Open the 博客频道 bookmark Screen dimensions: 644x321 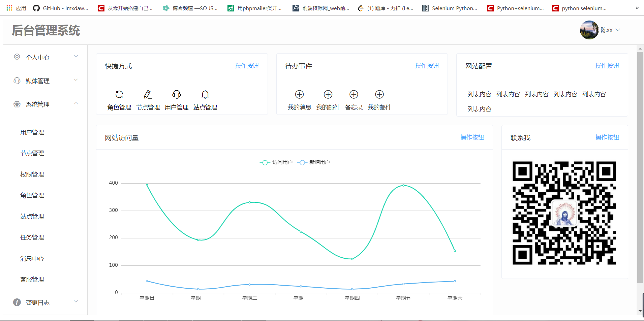pyautogui.click(x=190, y=8)
